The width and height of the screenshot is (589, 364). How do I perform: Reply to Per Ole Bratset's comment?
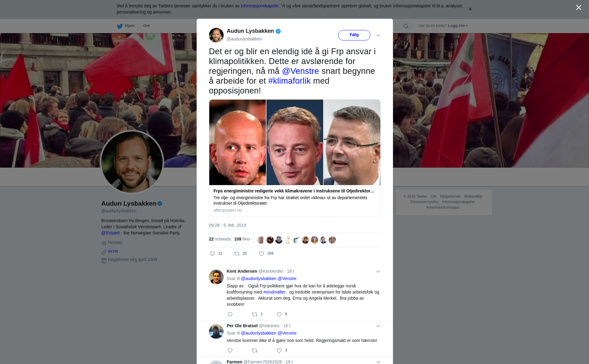(230, 351)
